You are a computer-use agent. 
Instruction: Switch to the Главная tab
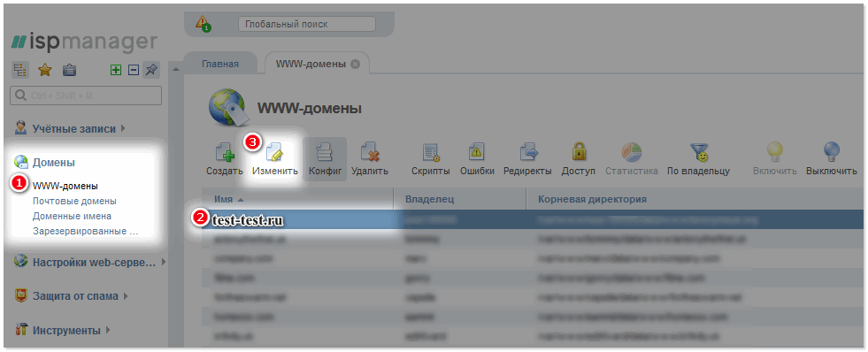[x=219, y=64]
